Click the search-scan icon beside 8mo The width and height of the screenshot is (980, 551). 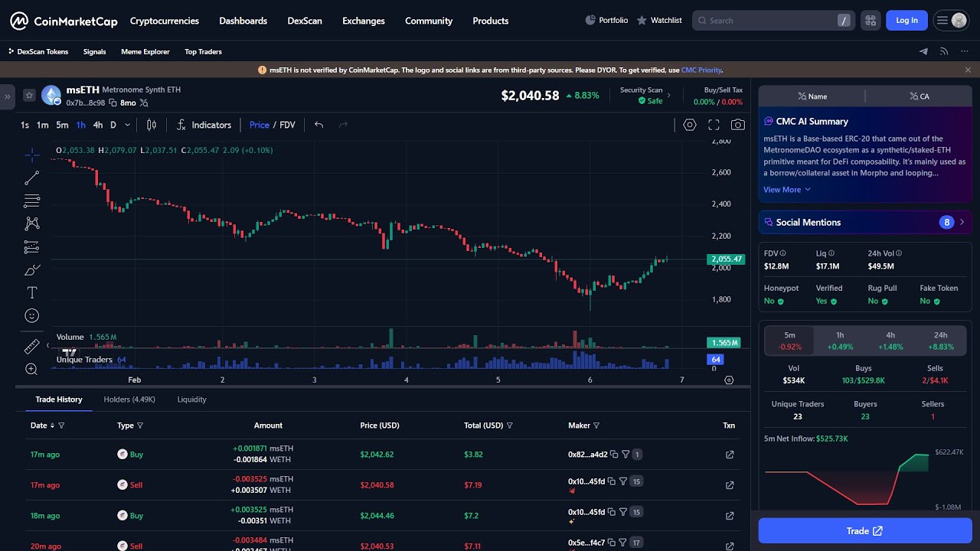[144, 103]
